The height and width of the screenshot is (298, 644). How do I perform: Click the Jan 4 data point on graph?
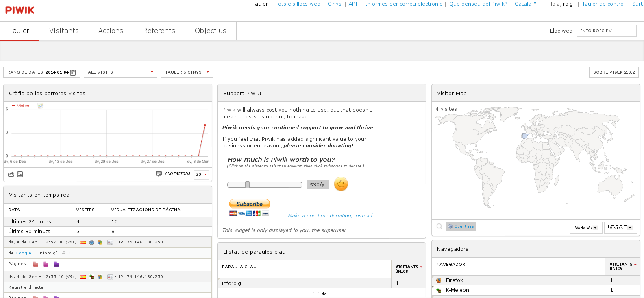205,125
